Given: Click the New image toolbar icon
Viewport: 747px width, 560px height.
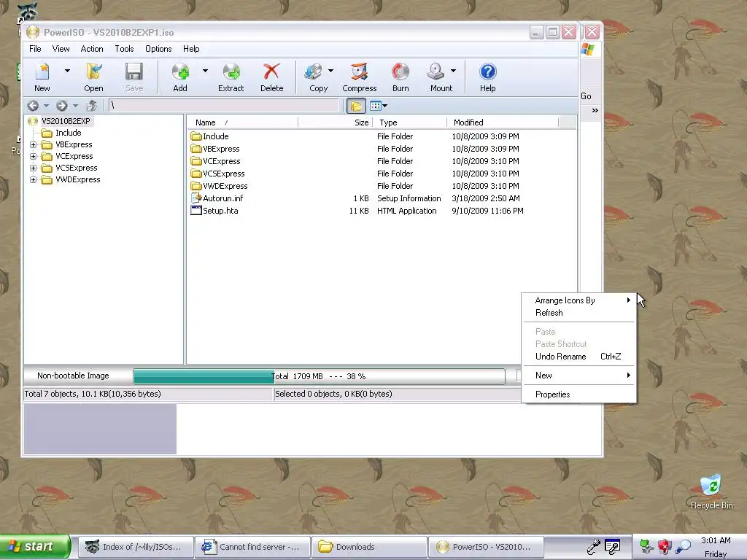Looking at the screenshot, I should coord(42,72).
